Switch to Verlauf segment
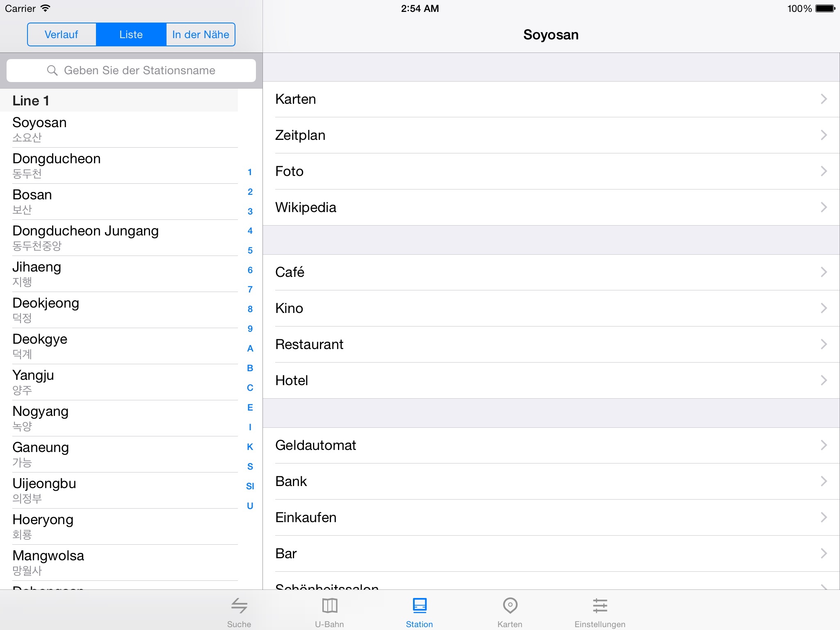Image resolution: width=840 pixels, height=630 pixels. pyautogui.click(x=62, y=34)
